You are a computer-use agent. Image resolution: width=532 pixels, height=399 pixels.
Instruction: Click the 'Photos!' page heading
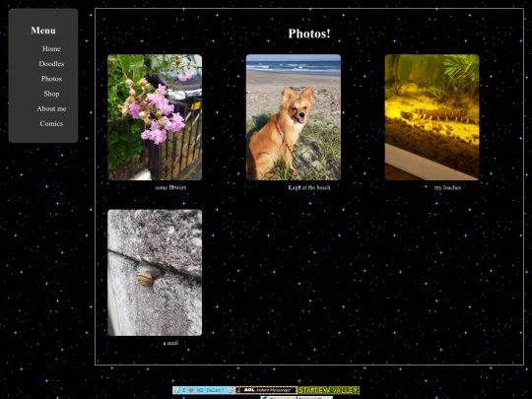coord(309,33)
